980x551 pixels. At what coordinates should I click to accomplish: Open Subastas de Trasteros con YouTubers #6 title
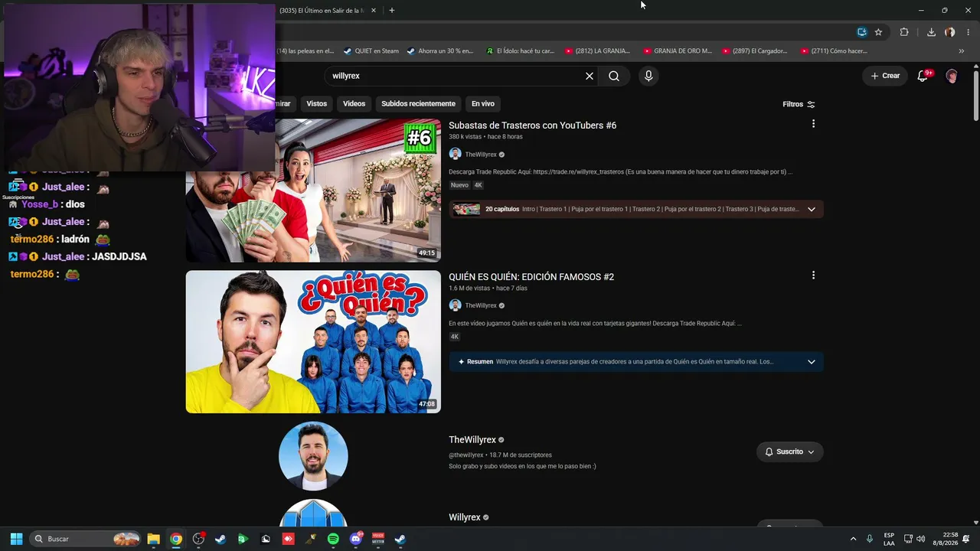click(532, 126)
